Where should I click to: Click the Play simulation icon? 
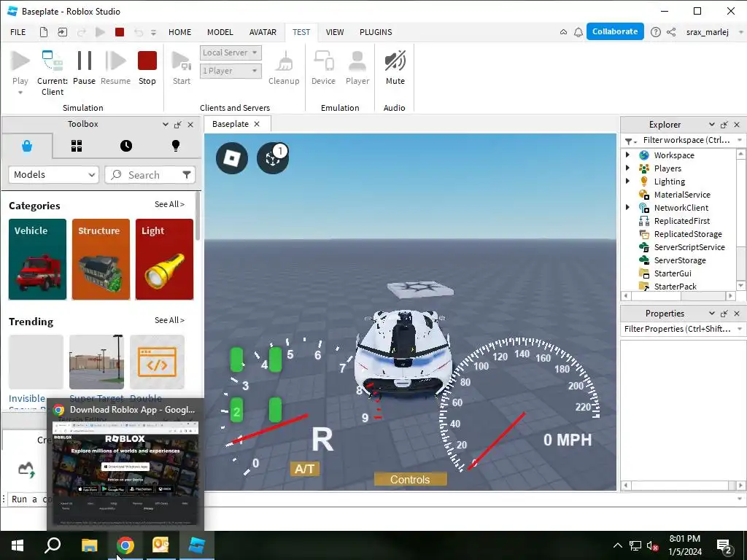(20, 61)
